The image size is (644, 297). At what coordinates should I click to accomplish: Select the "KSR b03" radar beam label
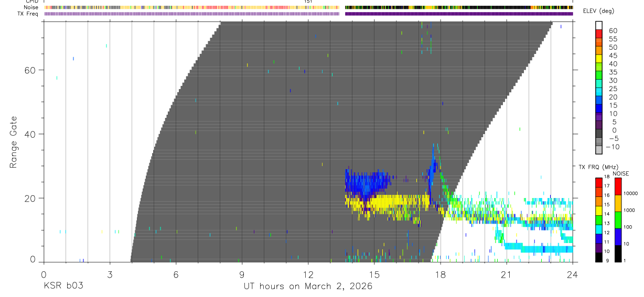(63, 286)
